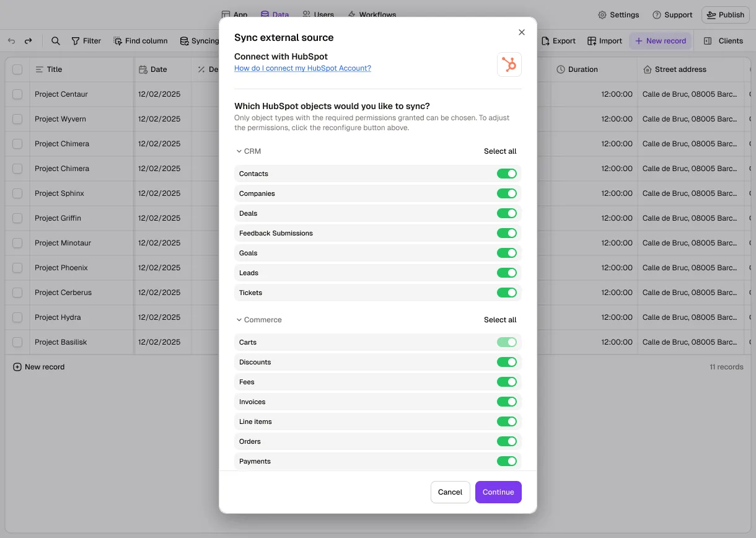Image resolution: width=756 pixels, height=538 pixels.
Task: Disable Orders sync toggle
Action: tap(507, 441)
